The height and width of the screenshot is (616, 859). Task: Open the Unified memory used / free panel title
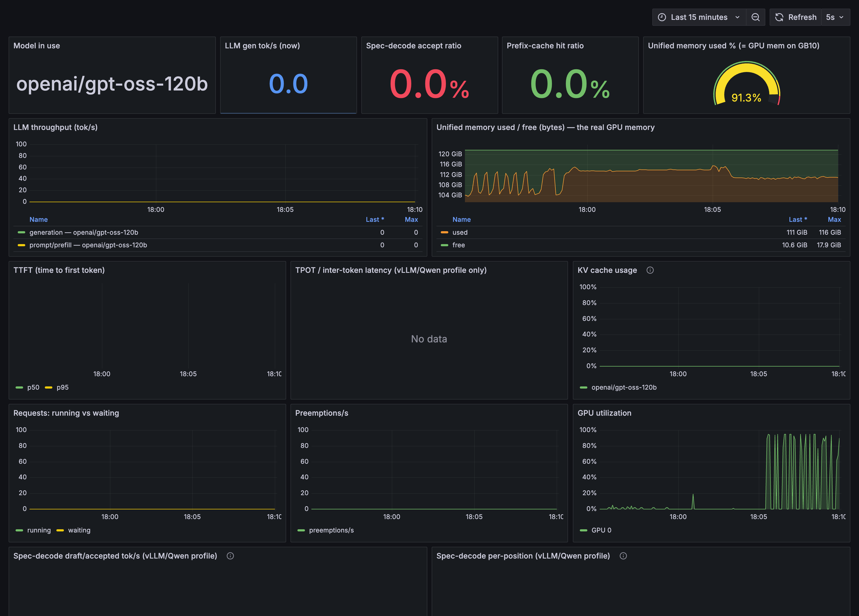tap(545, 127)
